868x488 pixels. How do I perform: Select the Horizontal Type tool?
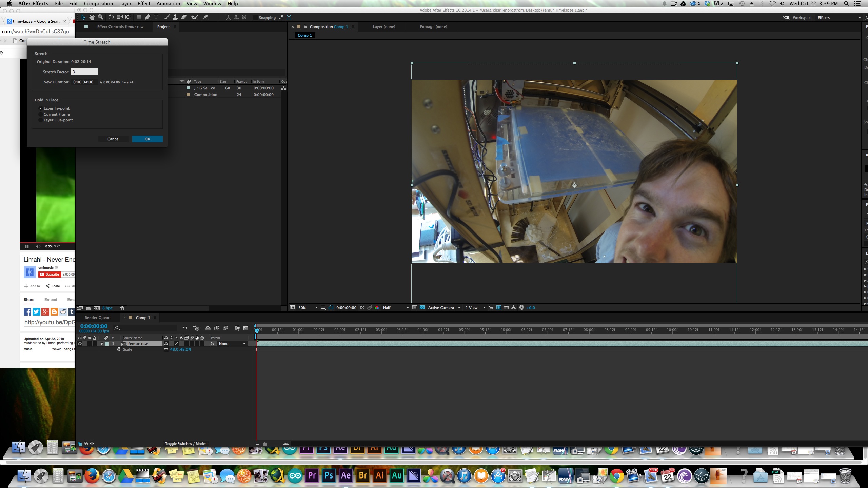[x=156, y=17]
